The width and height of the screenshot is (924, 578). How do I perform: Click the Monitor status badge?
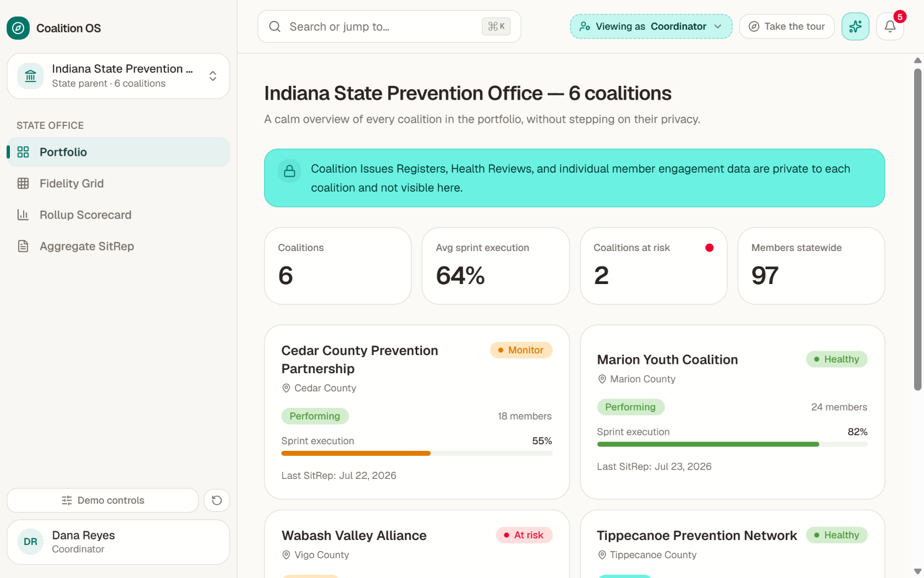(x=521, y=350)
